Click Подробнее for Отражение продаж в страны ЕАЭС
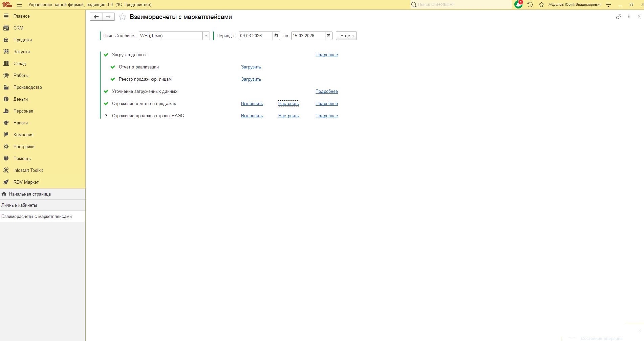The height and width of the screenshot is (341, 644). tap(327, 116)
